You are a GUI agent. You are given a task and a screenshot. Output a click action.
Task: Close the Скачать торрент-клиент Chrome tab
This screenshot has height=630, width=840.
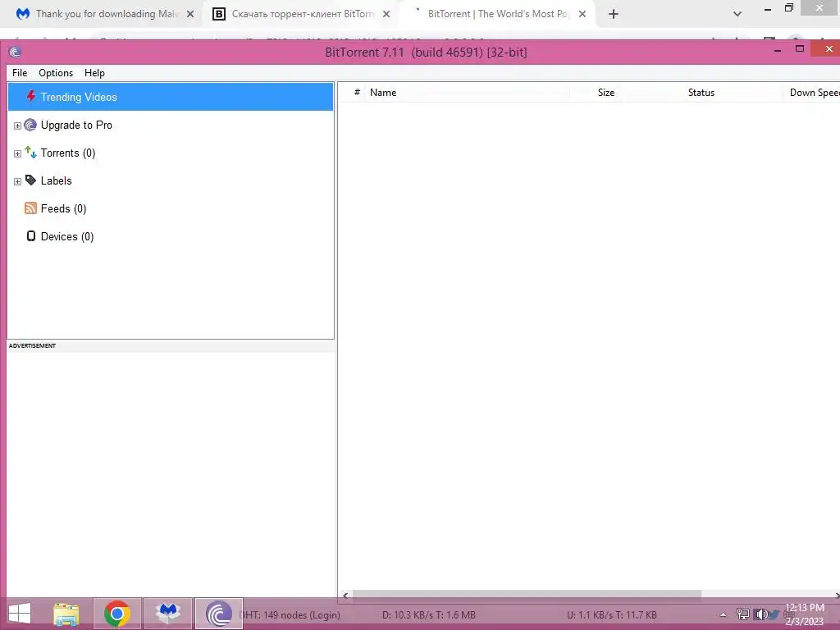[x=386, y=15]
